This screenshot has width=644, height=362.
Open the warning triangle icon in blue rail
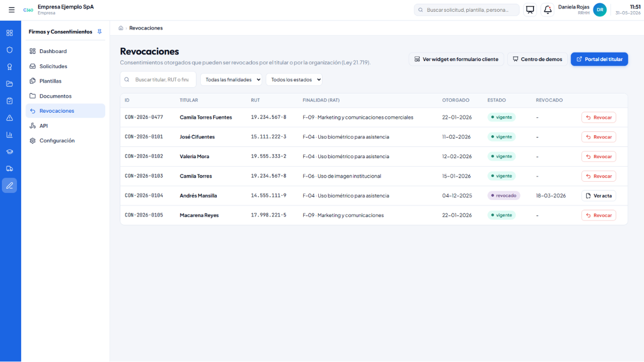click(x=10, y=118)
